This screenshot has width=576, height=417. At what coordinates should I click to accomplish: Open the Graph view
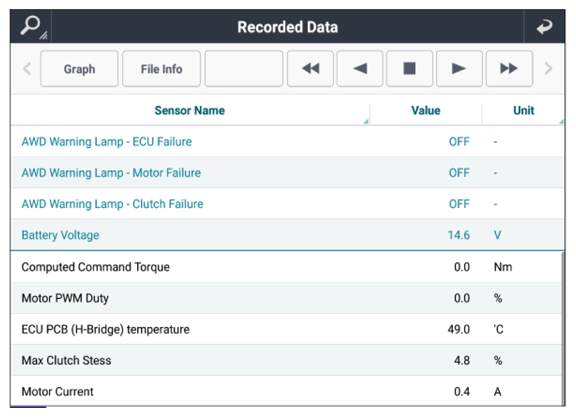pos(79,69)
